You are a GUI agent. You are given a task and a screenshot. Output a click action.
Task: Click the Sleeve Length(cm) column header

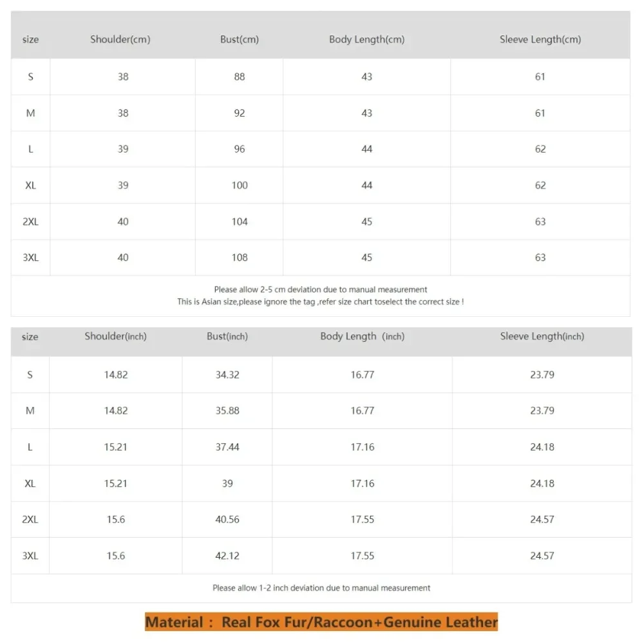540,39
